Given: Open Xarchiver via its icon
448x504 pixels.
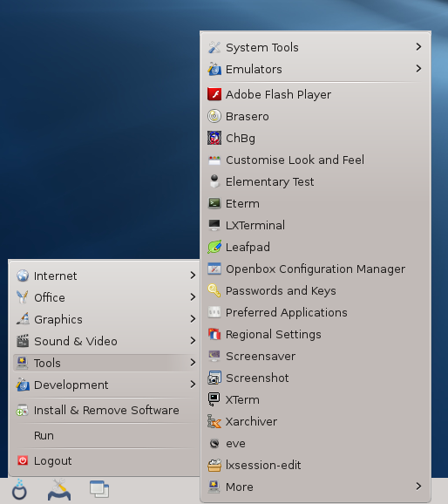Looking at the screenshot, I should point(214,421).
